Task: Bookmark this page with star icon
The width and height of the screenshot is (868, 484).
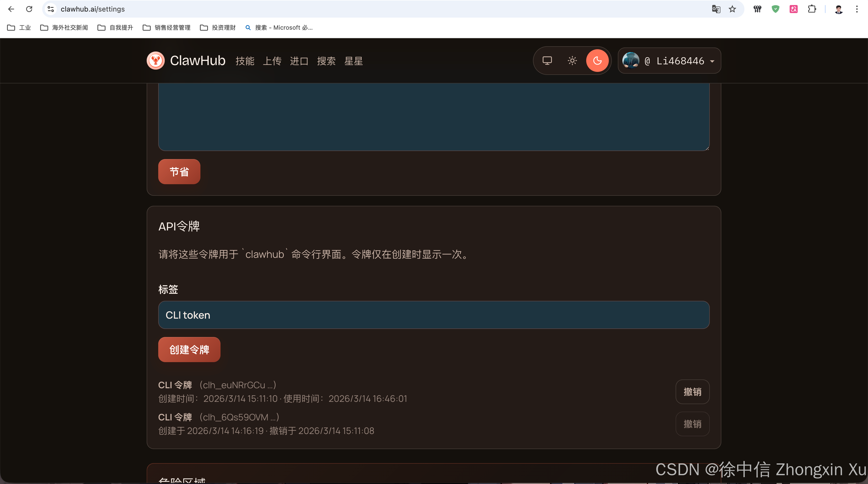Action: point(732,9)
